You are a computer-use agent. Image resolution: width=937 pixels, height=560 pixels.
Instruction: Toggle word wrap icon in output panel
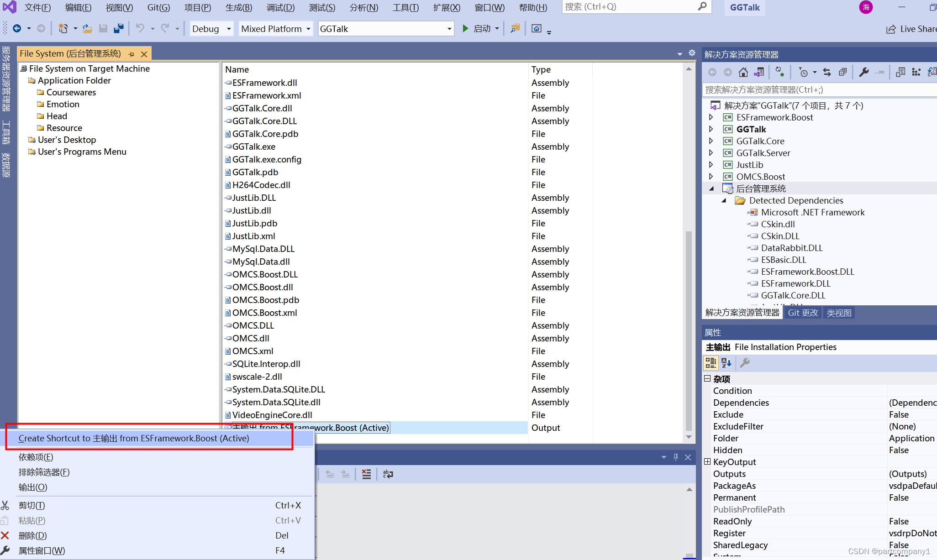click(388, 474)
